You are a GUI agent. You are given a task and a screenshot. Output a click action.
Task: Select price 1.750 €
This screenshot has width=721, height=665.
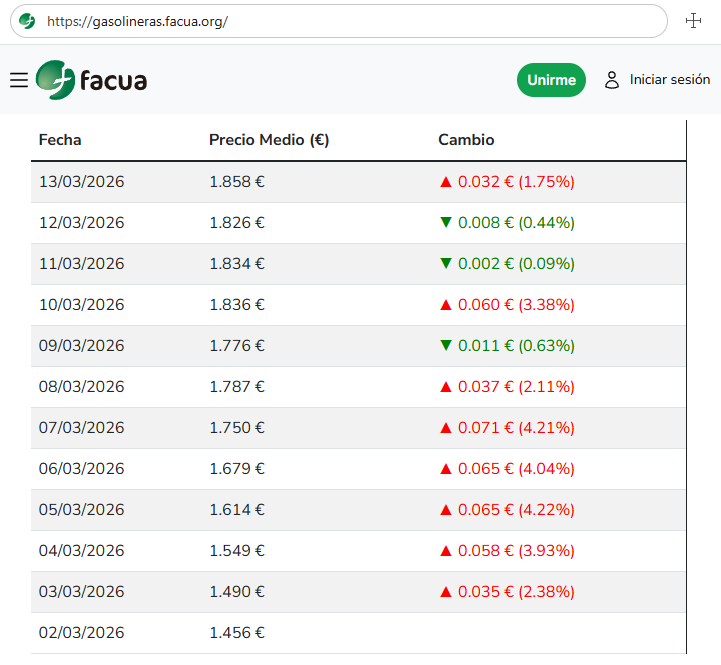tap(237, 427)
